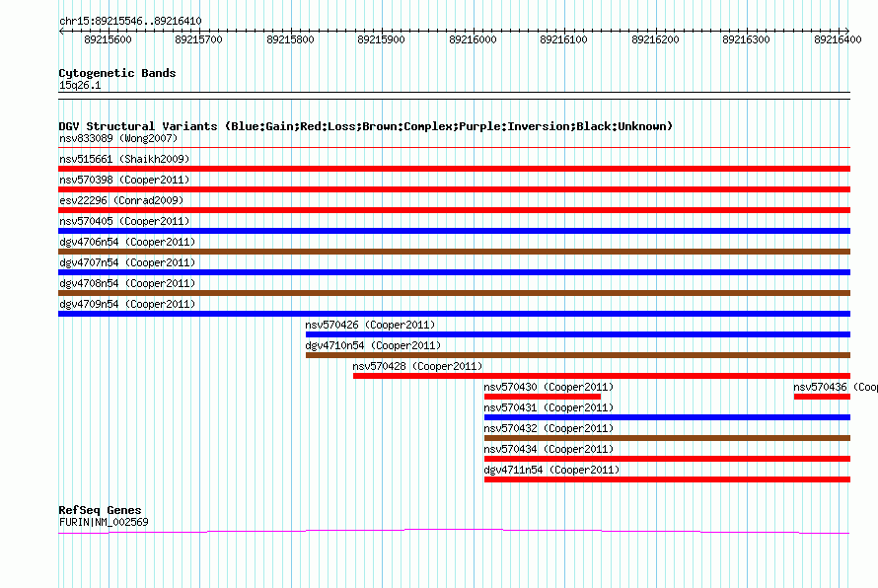Click the dgv4710n54 (Cooper2011) label

tap(373, 345)
